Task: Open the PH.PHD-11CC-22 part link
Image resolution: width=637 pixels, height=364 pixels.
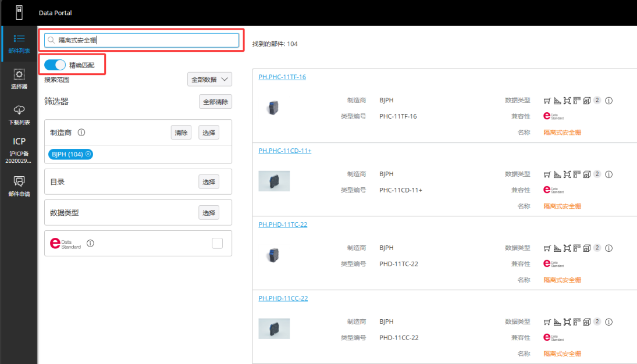Action: (x=283, y=298)
